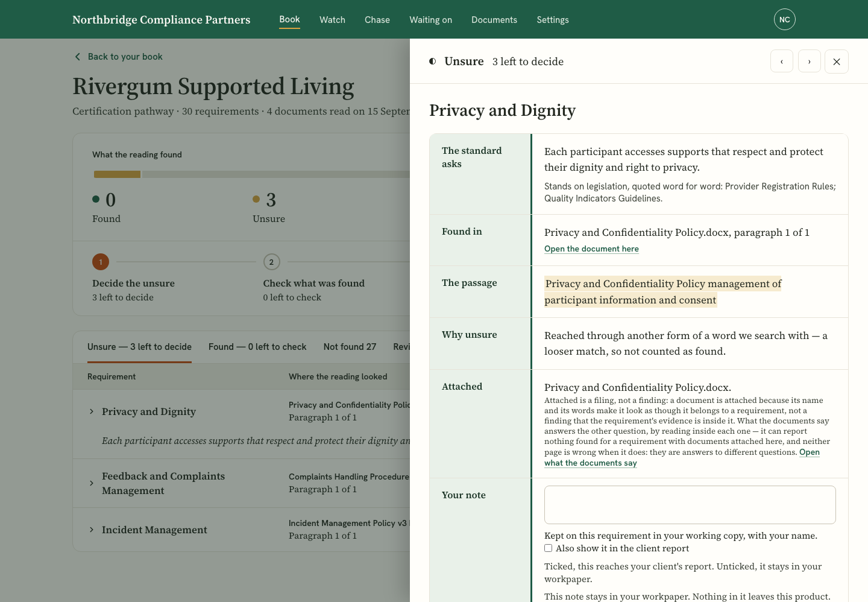Open the Documents menu item
Image resolution: width=868 pixels, height=602 pixels.
tap(494, 20)
